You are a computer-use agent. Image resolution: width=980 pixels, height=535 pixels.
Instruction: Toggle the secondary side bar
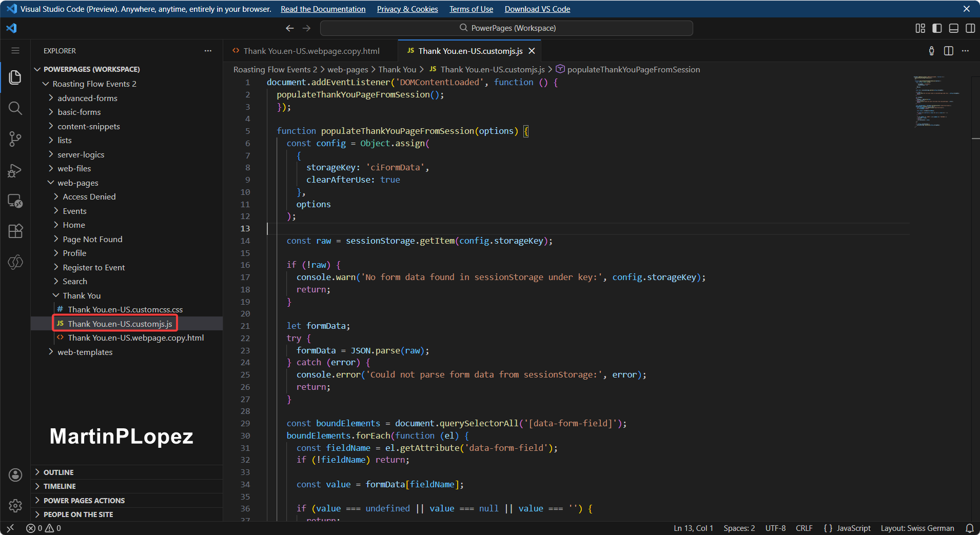click(971, 28)
